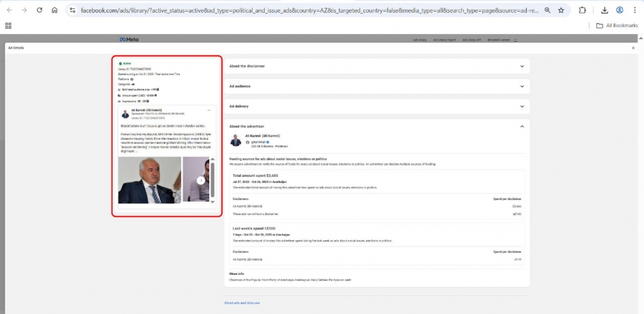644x314 pixels.
Task: Click the About ads and data use link
Action: [x=242, y=302]
